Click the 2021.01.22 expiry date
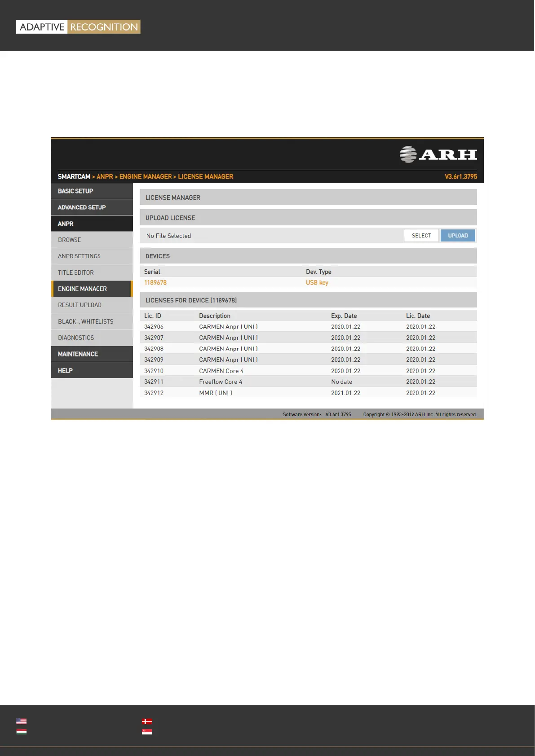The width and height of the screenshot is (535, 756). tap(346, 393)
